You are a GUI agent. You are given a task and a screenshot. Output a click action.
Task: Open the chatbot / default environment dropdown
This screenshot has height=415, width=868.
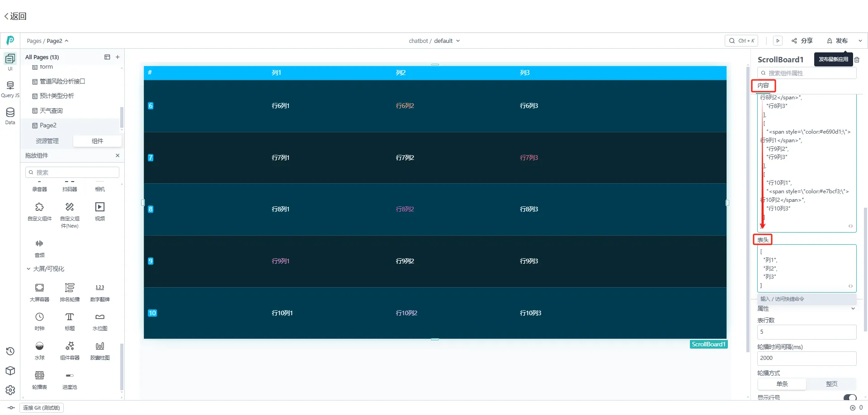[x=434, y=41]
